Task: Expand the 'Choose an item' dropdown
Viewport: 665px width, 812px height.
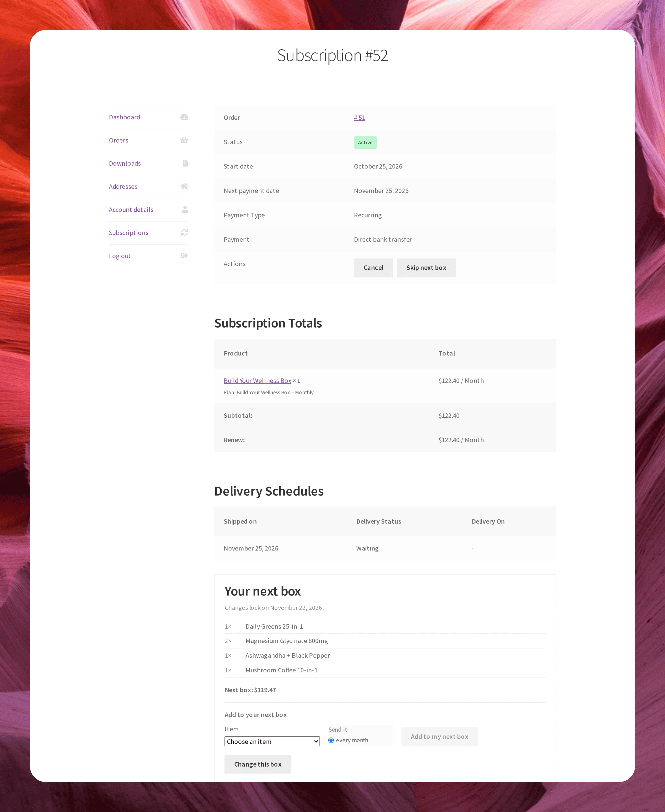Action: pyautogui.click(x=272, y=741)
